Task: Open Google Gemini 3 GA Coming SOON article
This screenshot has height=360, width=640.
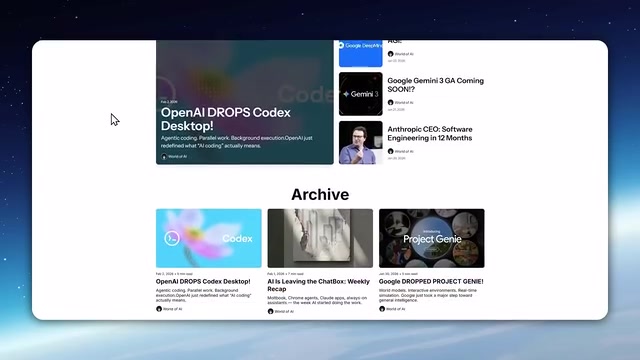Action: 436,85
